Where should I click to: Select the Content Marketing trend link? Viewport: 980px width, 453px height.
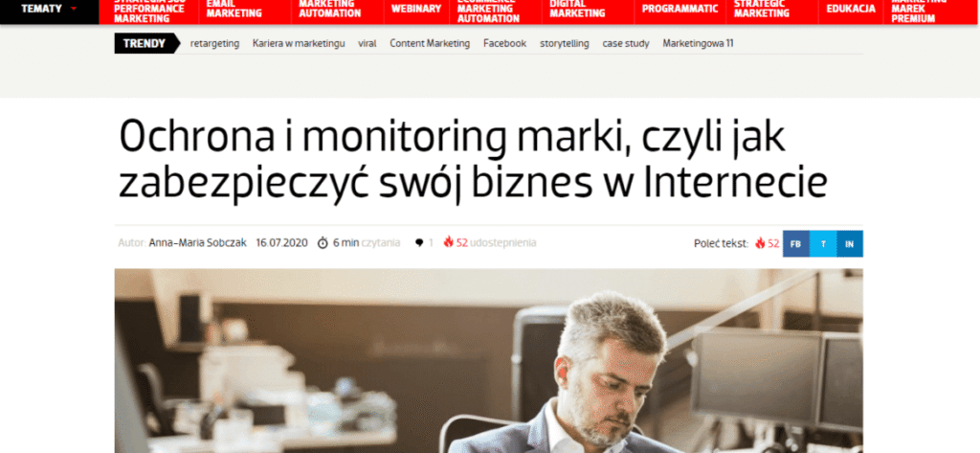(x=430, y=43)
